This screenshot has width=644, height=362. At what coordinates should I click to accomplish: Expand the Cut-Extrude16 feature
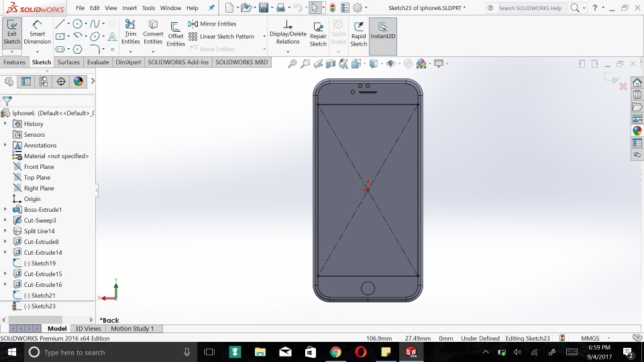tap(5, 284)
